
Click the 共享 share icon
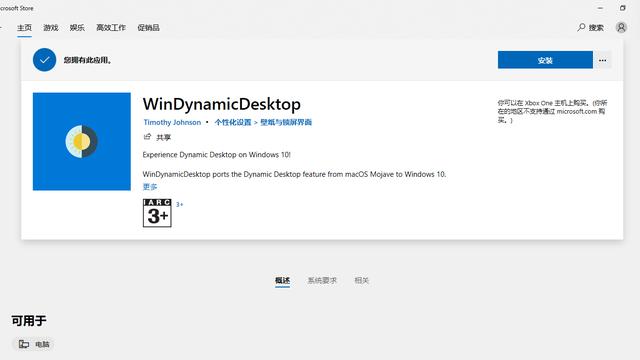click(x=147, y=137)
